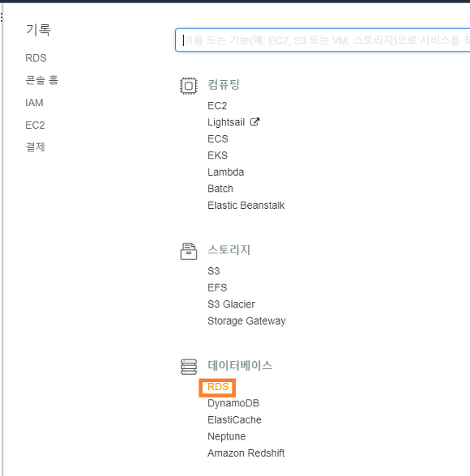
Task: Open the Storage Gateway service
Action: (246, 321)
